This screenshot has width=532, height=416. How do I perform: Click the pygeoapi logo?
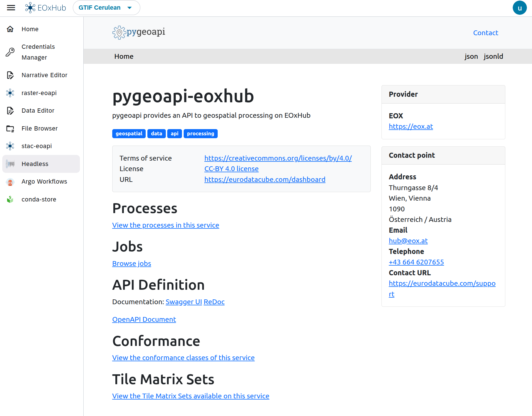pyautogui.click(x=139, y=32)
